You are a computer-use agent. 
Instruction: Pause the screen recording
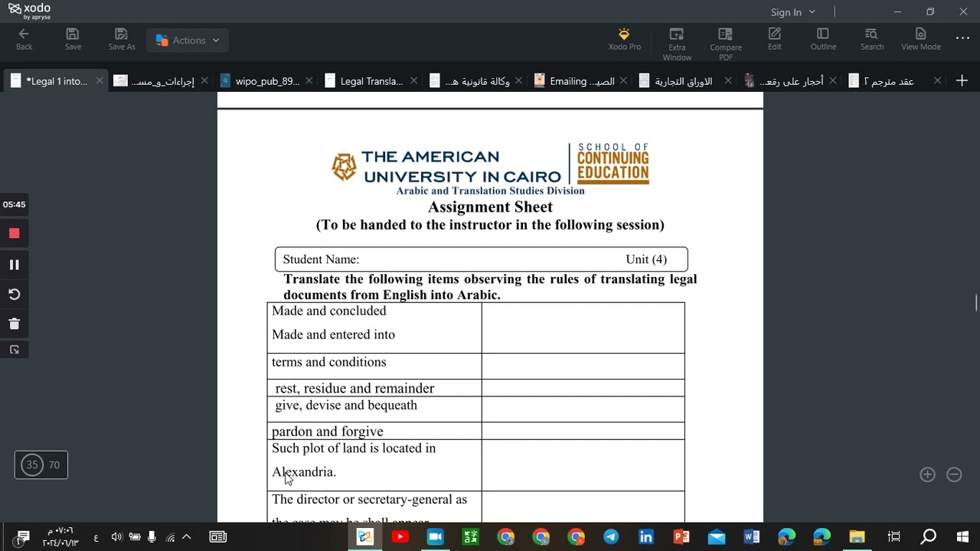[14, 265]
